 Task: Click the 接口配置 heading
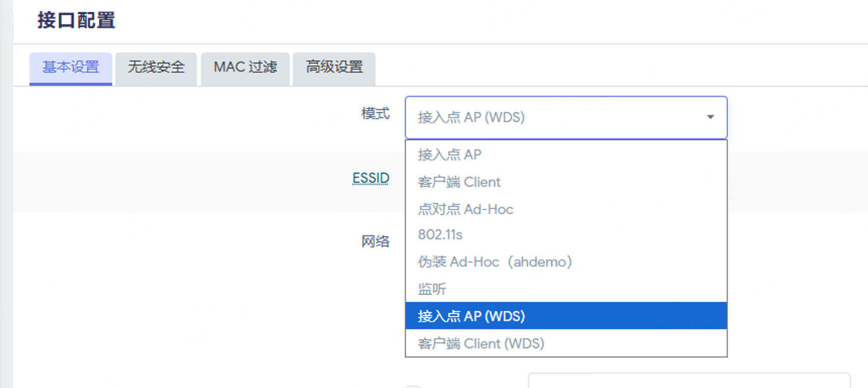(76, 21)
